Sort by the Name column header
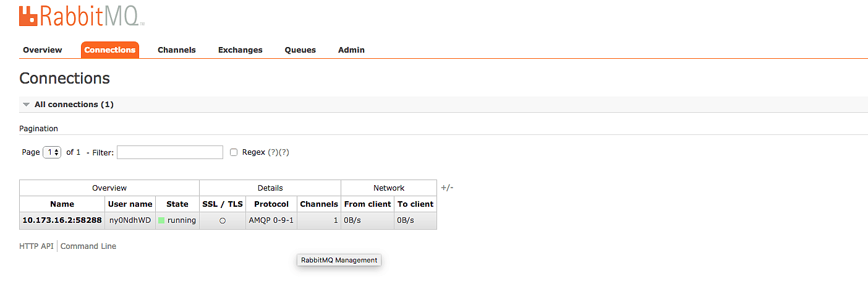Viewport: 868px width, 286px height. coord(62,204)
